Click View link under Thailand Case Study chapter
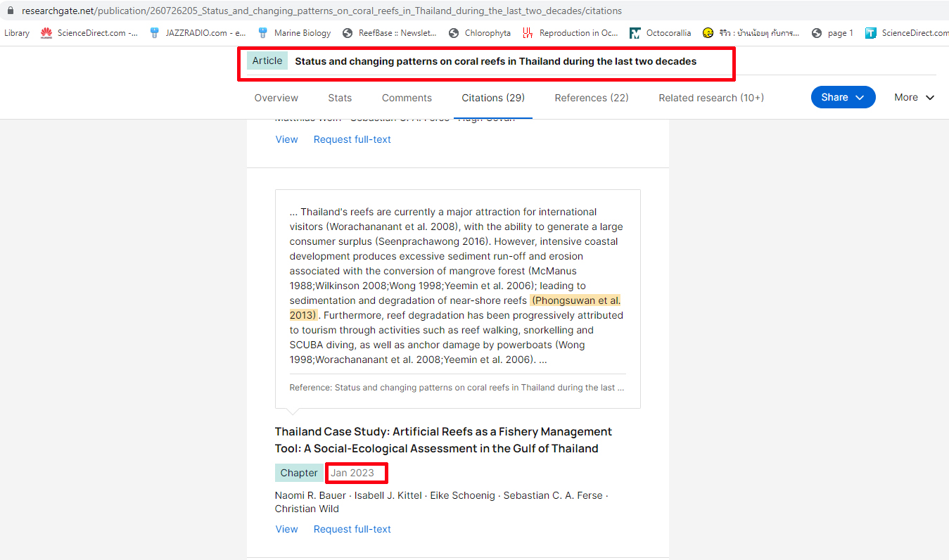The width and height of the screenshot is (949, 560). (286, 529)
